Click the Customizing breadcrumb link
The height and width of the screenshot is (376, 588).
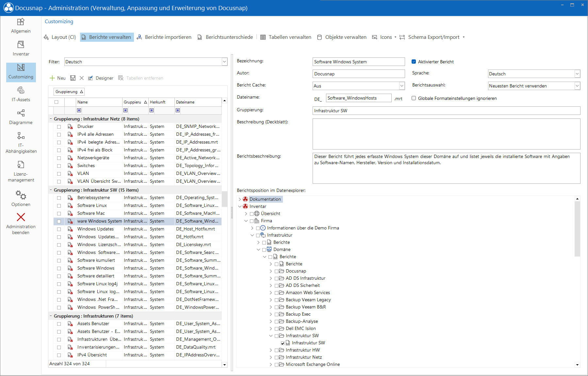coord(59,22)
